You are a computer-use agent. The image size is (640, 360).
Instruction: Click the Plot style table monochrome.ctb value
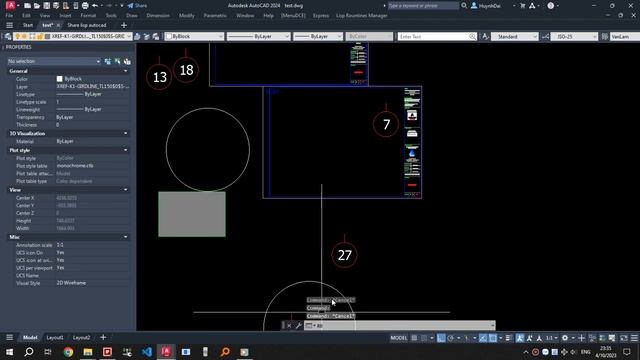[75, 166]
